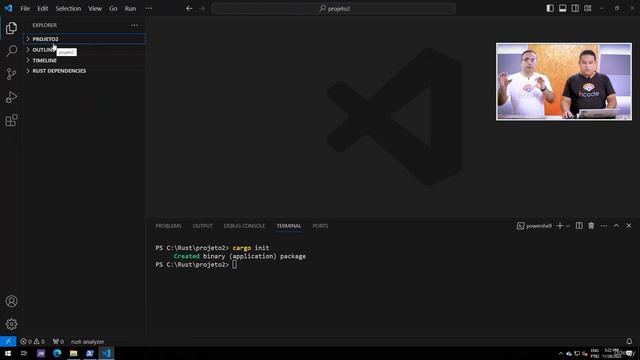Image resolution: width=640 pixels, height=360 pixels.
Task: Open the Selection menu
Action: pos(68,8)
